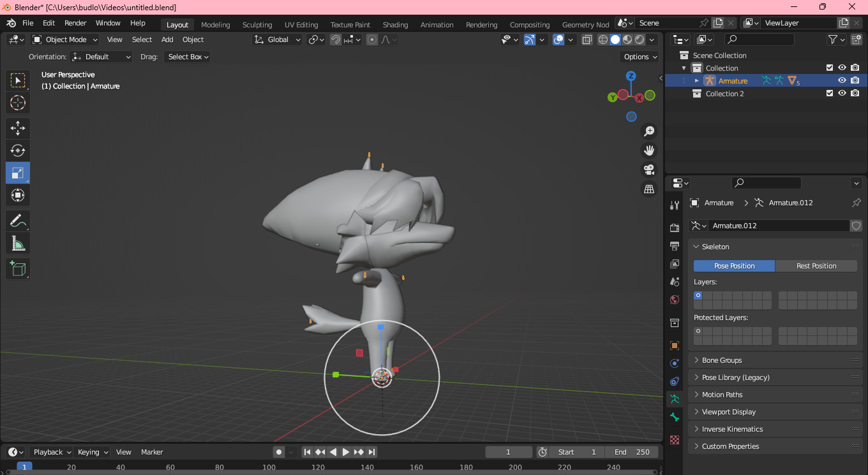Open the Render menu
The image size is (868, 475).
(x=75, y=23)
